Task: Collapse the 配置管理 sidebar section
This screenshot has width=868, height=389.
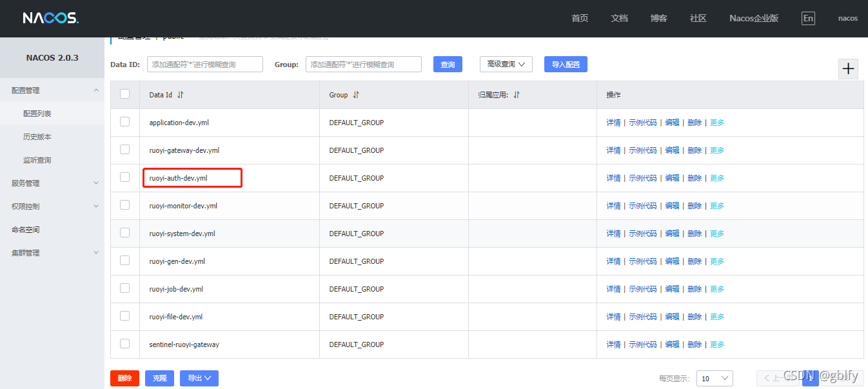Action: pyautogui.click(x=52, y=90)
